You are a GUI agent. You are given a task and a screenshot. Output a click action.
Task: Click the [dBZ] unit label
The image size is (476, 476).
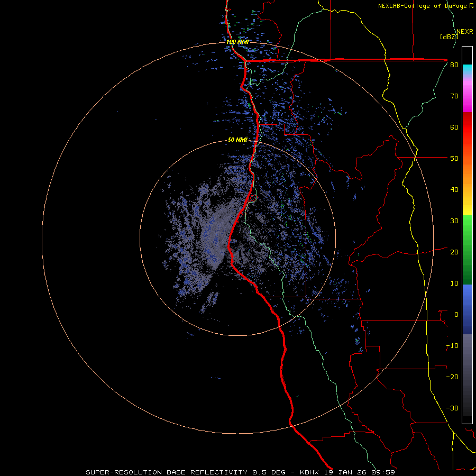pos(449,36)
